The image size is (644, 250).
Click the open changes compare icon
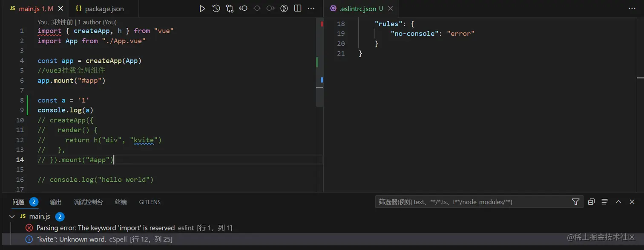[x=230, y=9]
